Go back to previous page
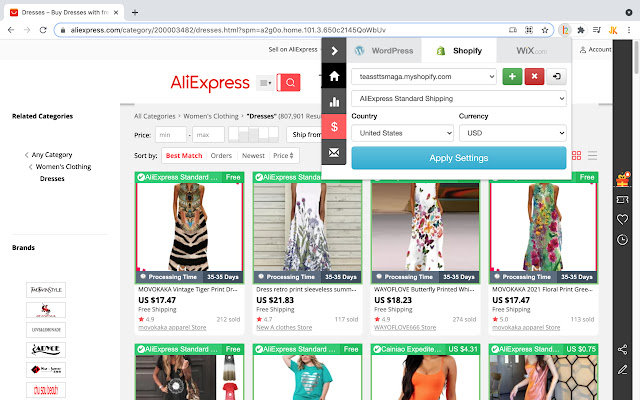This screenshot has width=640, height=400. click(11, 30)
